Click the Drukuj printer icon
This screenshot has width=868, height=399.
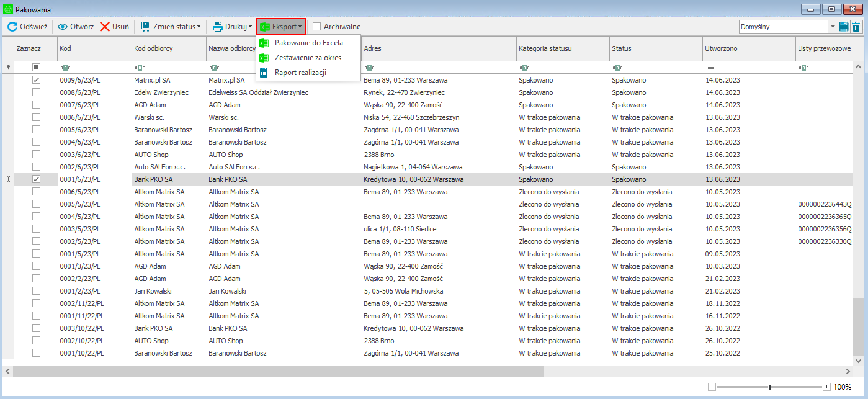pos(218,27)
